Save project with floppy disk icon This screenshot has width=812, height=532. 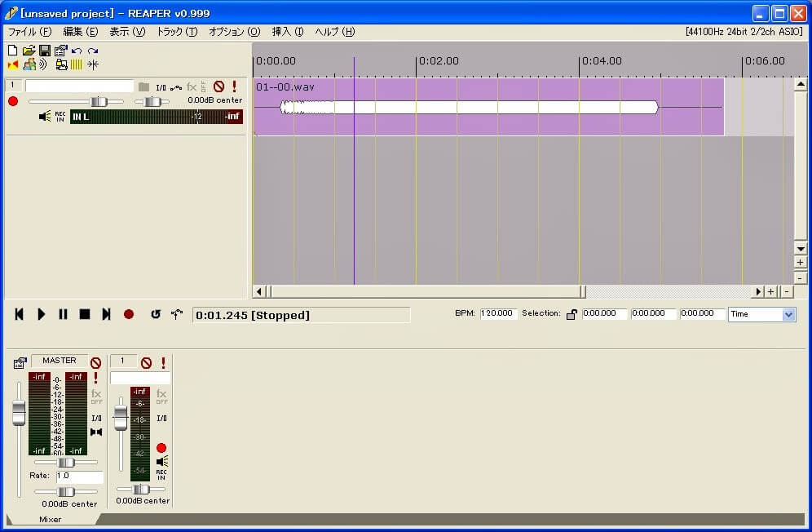[x=45, y=51]
